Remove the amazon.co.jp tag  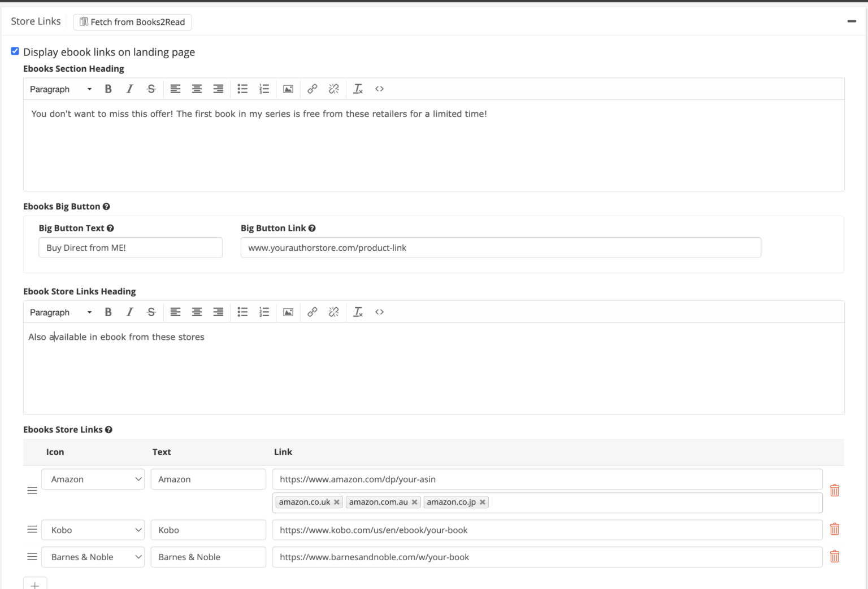(483, 502)
